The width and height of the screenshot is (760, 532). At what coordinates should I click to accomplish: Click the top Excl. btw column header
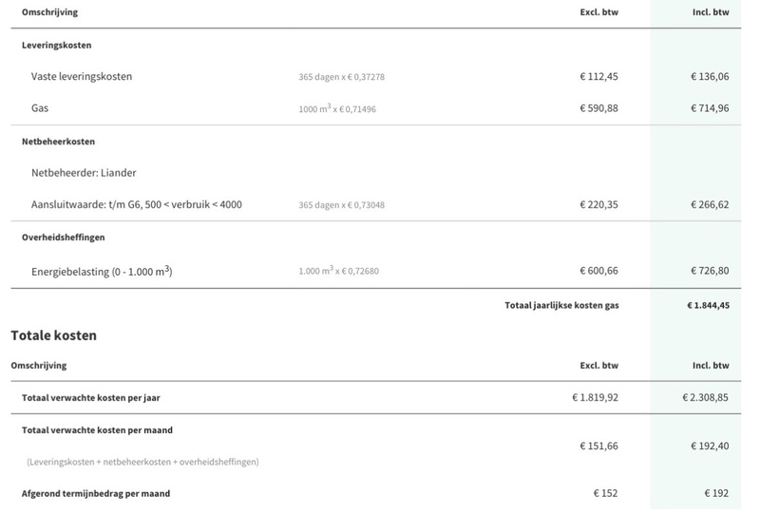click(599, 12)
